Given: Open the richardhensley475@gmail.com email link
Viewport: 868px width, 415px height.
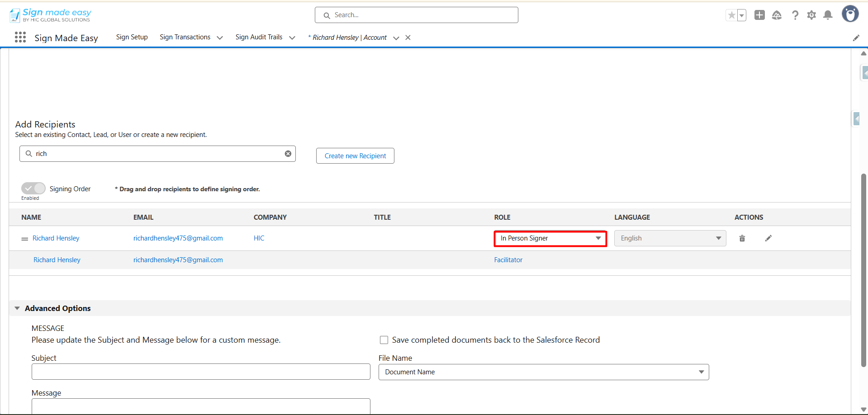Looking at the screenshot, I should [x=178, y=238].
